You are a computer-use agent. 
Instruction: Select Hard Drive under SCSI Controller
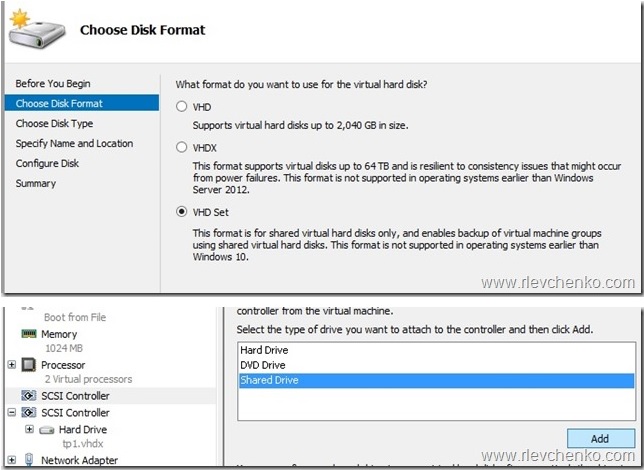[x=83, y=429]
